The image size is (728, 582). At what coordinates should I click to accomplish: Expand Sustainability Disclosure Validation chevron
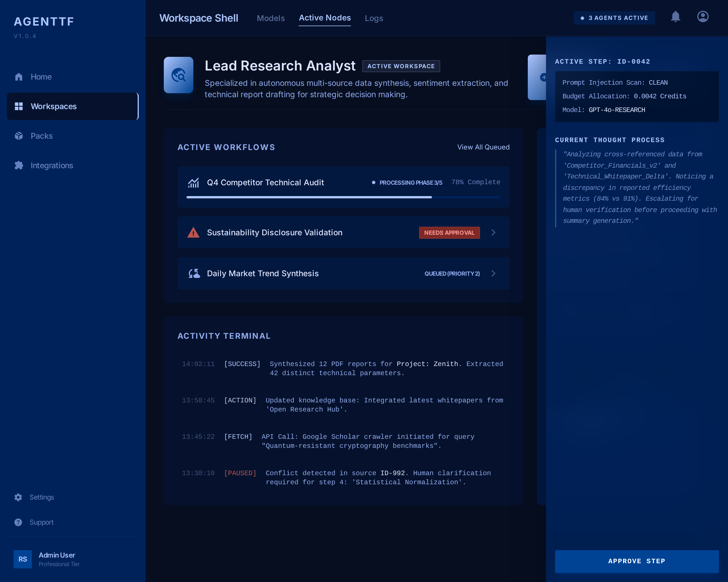[493, 232]
